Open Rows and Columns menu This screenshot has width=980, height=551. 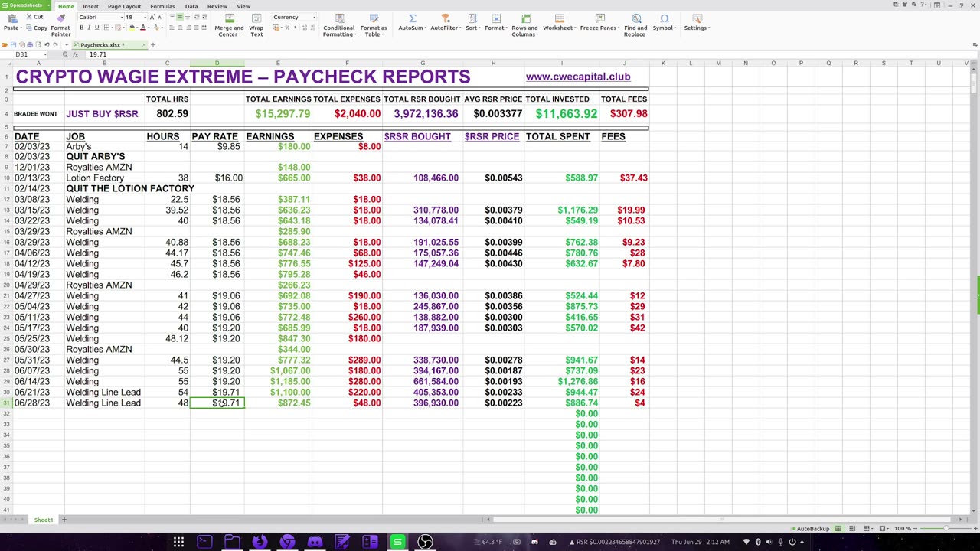pyautogui.click(x=524, y=25)
